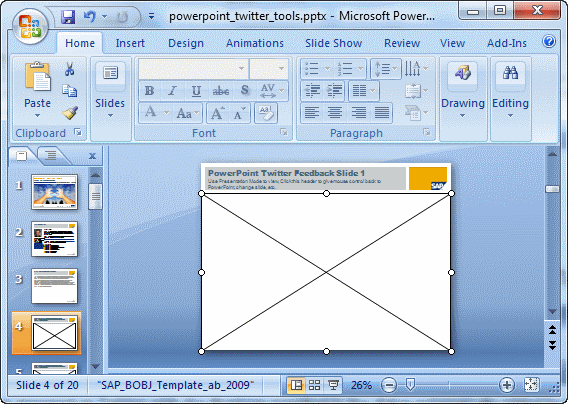Center the paragraph text

click(x=335, y=113)
